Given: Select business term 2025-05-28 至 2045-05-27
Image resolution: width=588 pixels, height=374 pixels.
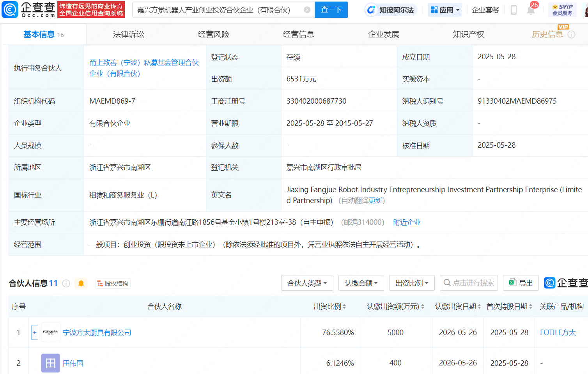Looking at the screenshot, I should coord(329,123).
